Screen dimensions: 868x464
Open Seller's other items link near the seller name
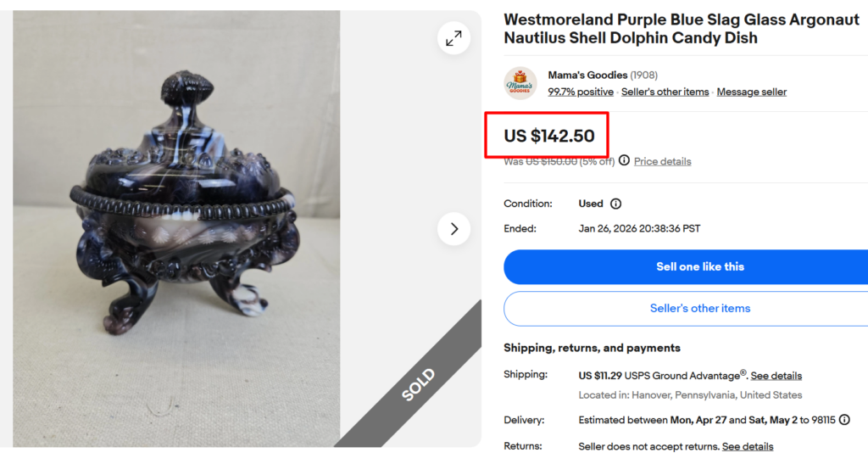(665, 92)
